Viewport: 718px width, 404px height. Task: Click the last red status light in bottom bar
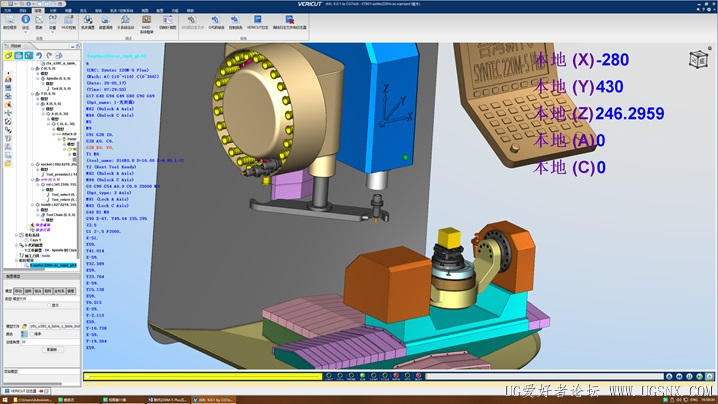419,376
